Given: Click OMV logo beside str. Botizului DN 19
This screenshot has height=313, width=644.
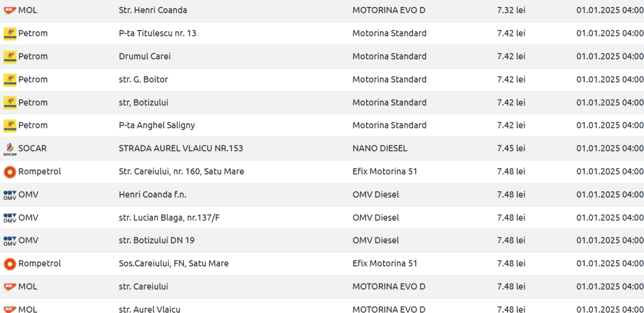Looking at the screenshot, I should coord(10,241).
